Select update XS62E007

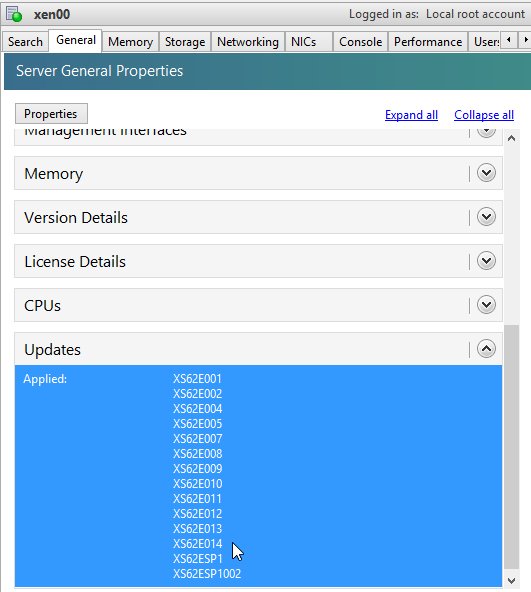click(x=198, y=439)
